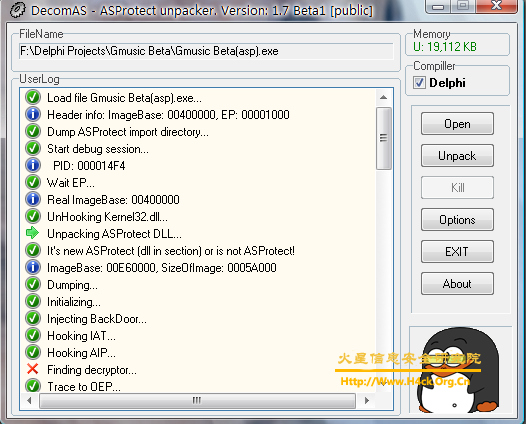Select the Trace to OEP log entry

coord(84,386)
